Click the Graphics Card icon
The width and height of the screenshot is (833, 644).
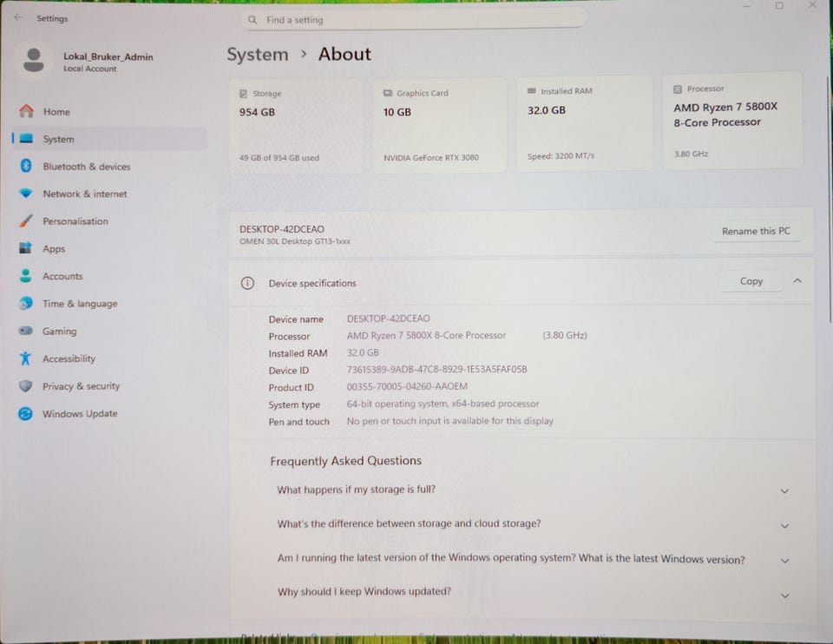[388, 93]
